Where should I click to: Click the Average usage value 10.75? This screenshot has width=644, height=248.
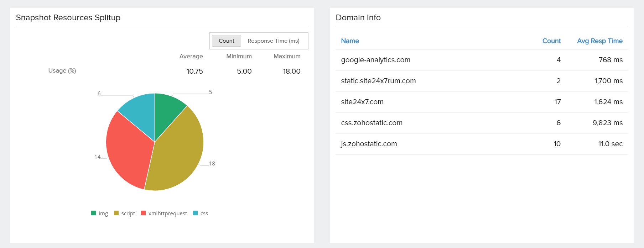click(194, 72)
